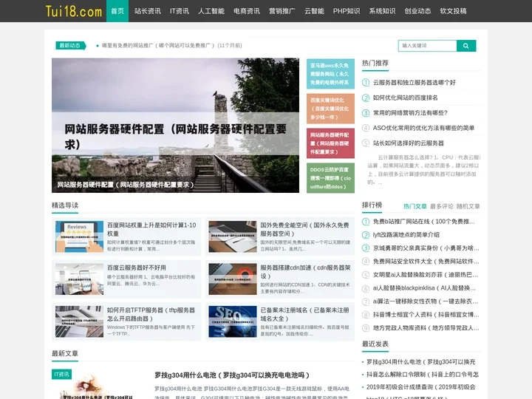Open 如何开启TFTP服务器 article title
Viewport: 532px width, 399px height.
pos(151,314)
